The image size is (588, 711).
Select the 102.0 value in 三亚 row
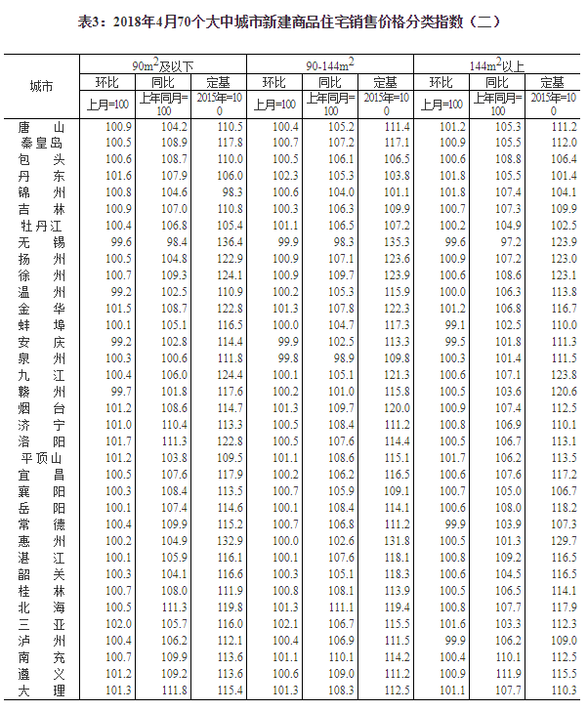coord(117,623)
